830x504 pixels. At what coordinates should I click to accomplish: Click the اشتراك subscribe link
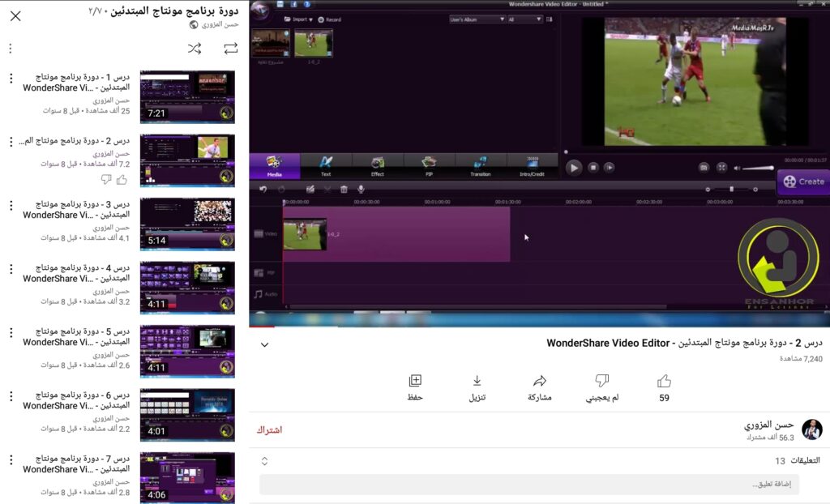pos(272,429)
